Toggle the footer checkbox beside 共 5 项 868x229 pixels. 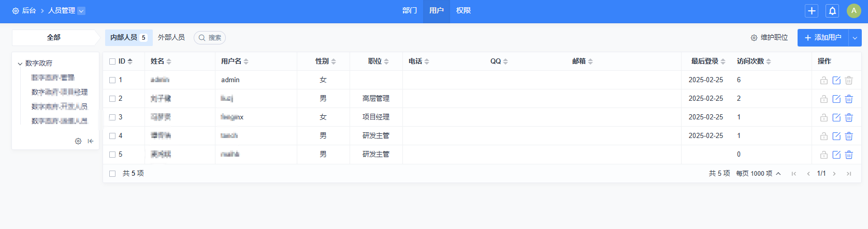point(112,174)
